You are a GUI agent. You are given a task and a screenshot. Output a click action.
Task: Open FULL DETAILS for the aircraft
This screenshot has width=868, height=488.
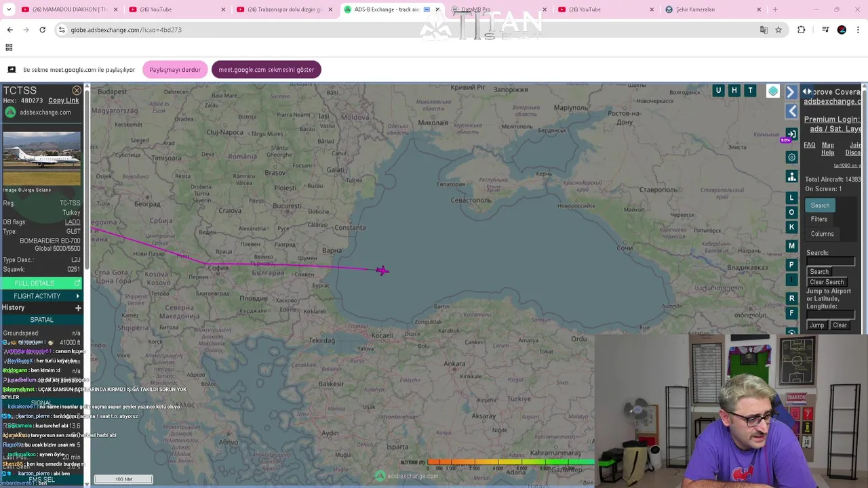(41, 283)
